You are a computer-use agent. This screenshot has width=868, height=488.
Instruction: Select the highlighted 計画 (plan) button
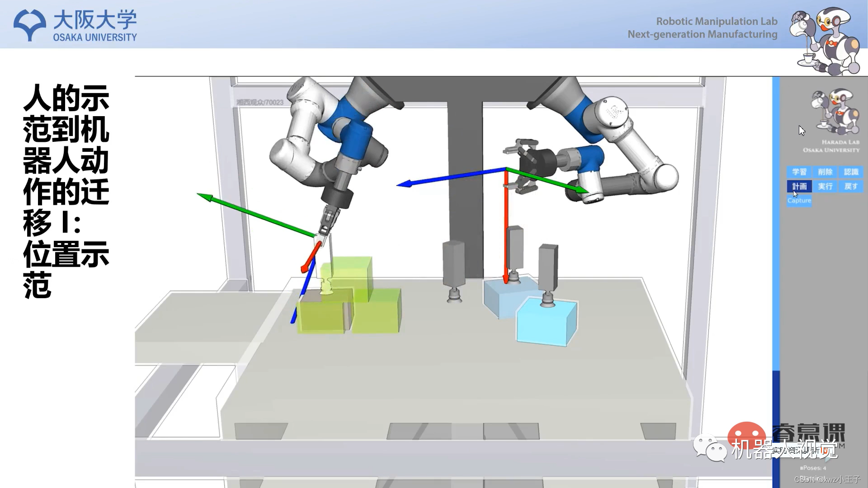799,186
